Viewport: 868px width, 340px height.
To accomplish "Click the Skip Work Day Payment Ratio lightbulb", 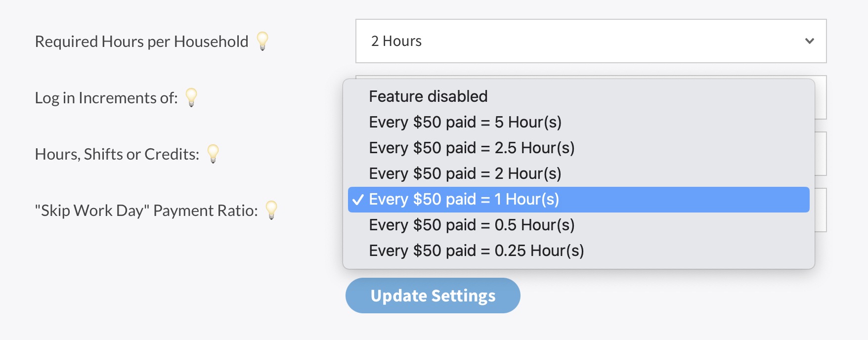I will [x=271, y=210].
